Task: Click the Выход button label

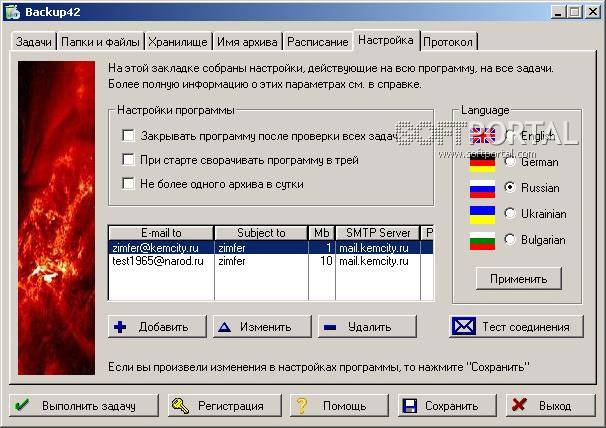Action: coord(555,406)
